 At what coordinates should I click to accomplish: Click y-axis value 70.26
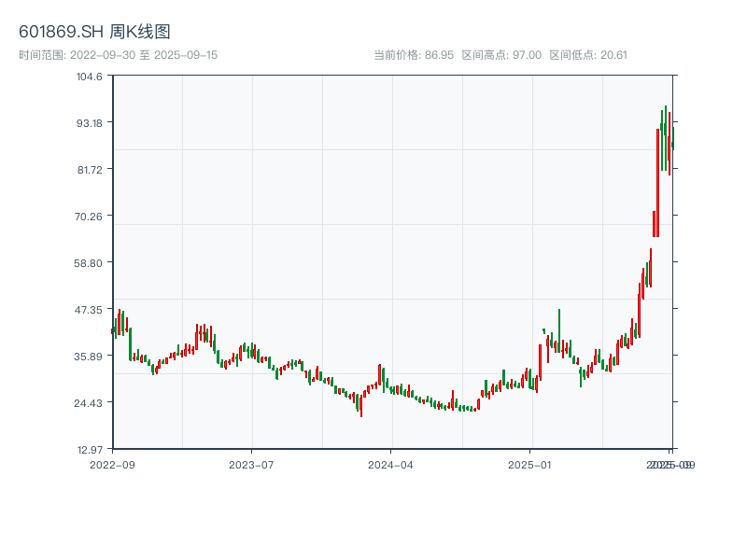89,217
